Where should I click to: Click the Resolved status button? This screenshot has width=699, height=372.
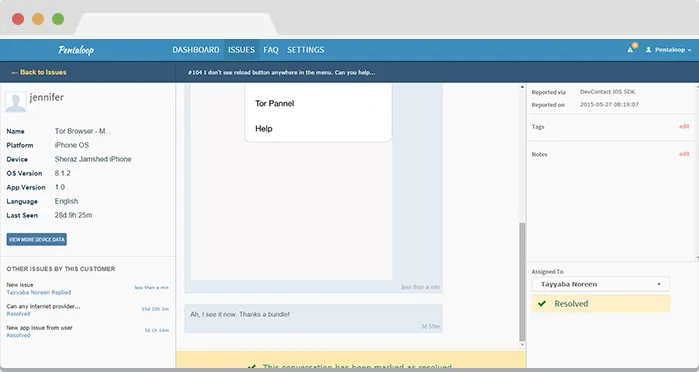(x=600, y=304)
